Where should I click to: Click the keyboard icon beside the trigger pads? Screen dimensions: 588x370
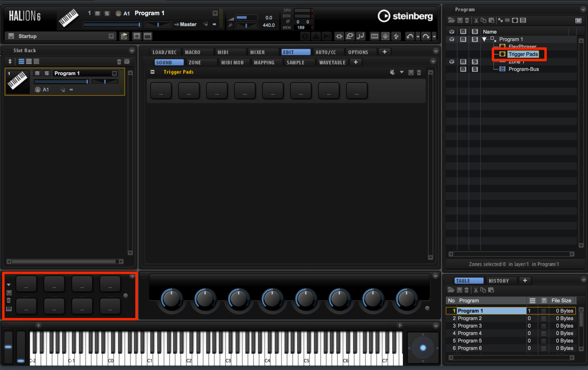[9, 309]
